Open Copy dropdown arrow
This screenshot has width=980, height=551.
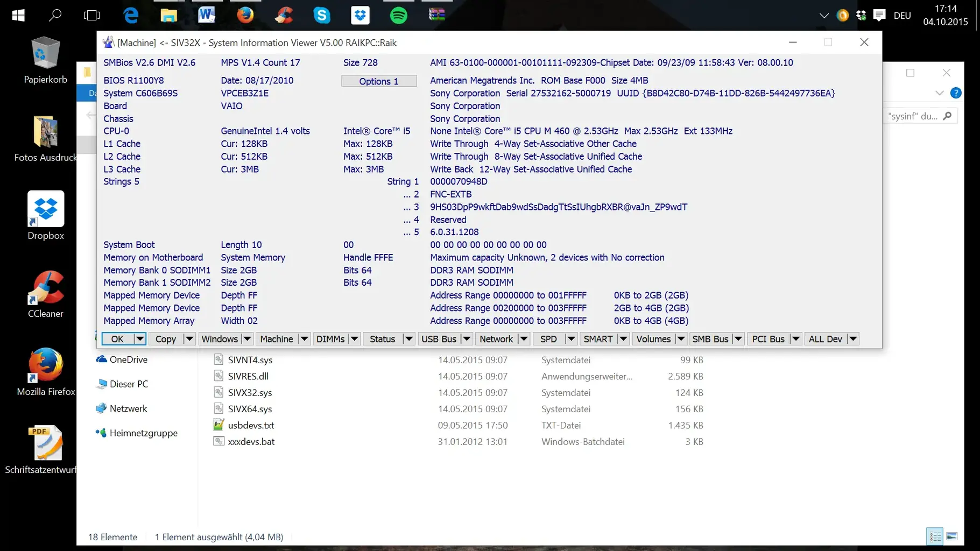pos(189,339)
